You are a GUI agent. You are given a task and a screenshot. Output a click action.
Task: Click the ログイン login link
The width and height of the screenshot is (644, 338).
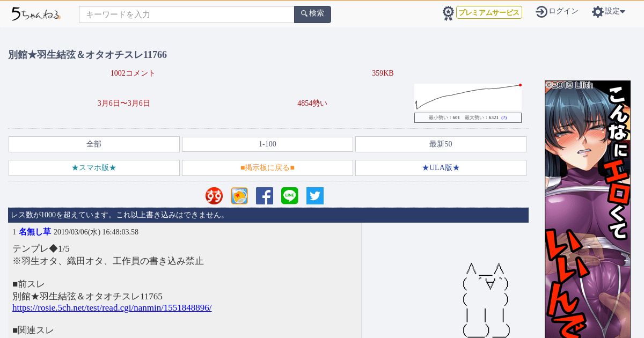click(563, 11)
